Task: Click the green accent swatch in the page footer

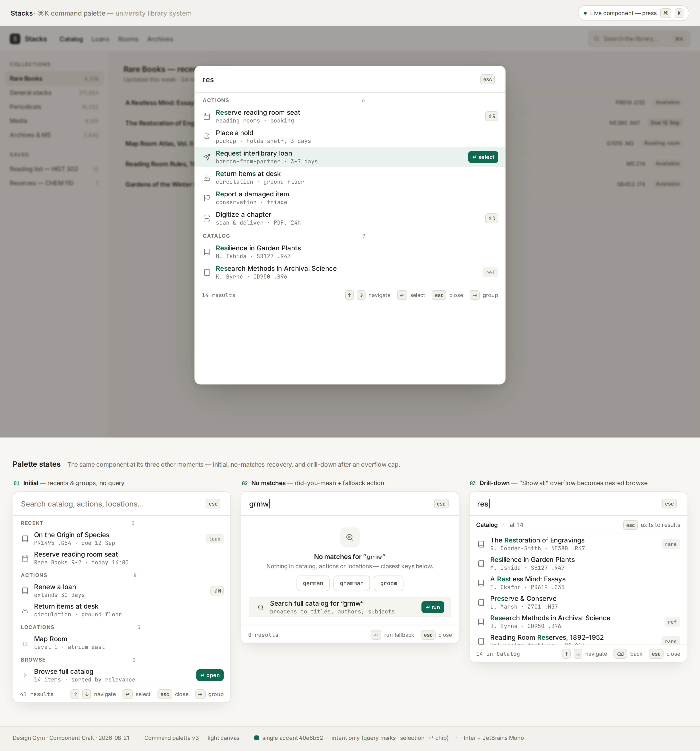Action: tap(256, 738)
